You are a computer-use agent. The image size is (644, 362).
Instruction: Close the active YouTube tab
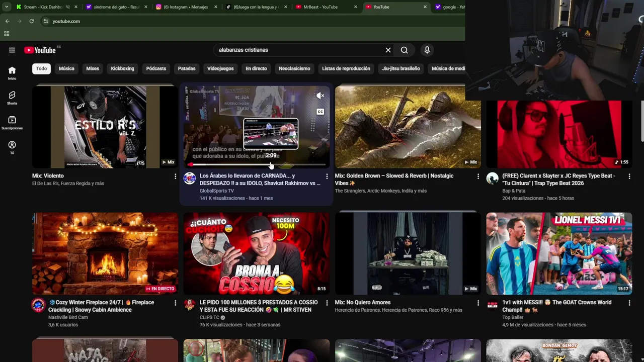pos(425,7)
